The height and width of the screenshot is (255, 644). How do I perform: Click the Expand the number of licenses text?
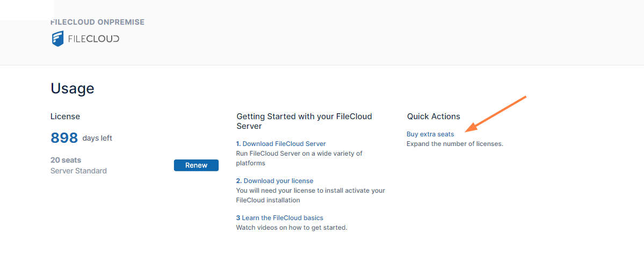click(454, 144)
